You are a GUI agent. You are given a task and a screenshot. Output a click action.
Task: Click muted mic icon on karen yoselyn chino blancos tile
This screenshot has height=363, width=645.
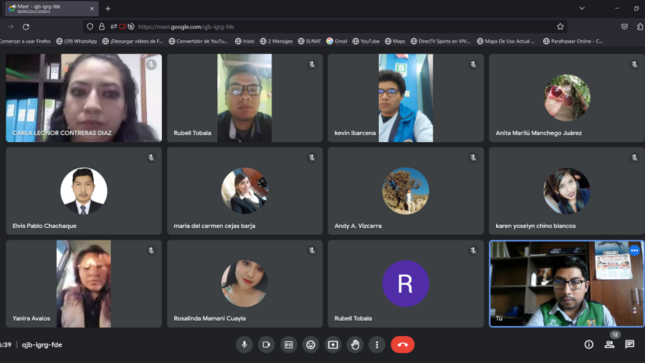pyautogui.click(x=634, y=157)
